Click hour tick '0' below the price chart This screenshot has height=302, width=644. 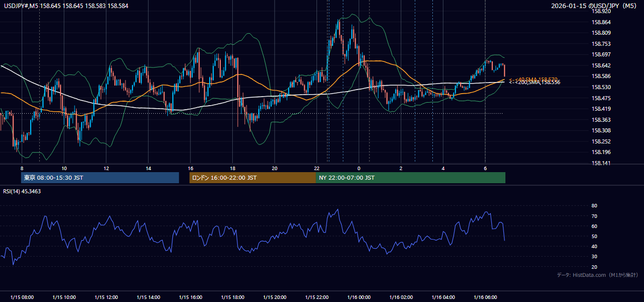pyautogui.click(x=359, y=168)
